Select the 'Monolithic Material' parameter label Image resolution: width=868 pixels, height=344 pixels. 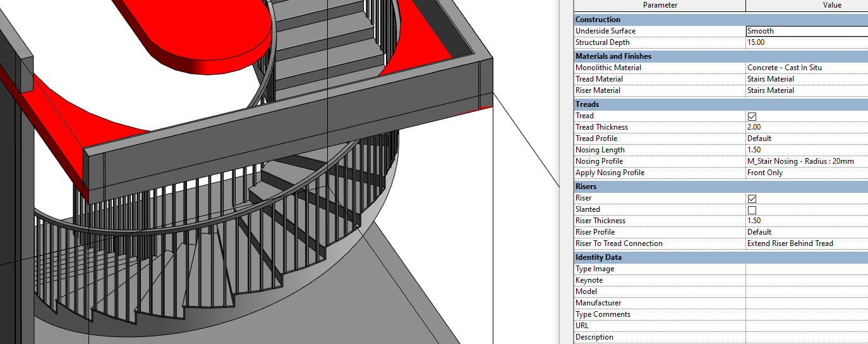coord(608,68)
